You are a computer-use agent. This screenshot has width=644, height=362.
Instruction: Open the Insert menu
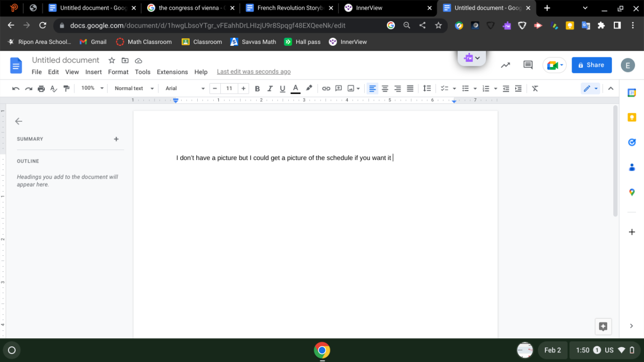click(94, 72)
